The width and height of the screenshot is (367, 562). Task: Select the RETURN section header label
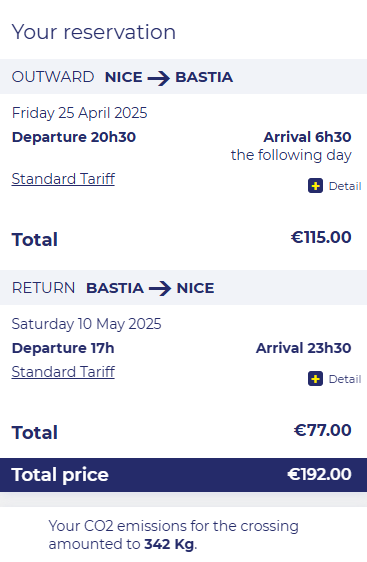(43, 288)
